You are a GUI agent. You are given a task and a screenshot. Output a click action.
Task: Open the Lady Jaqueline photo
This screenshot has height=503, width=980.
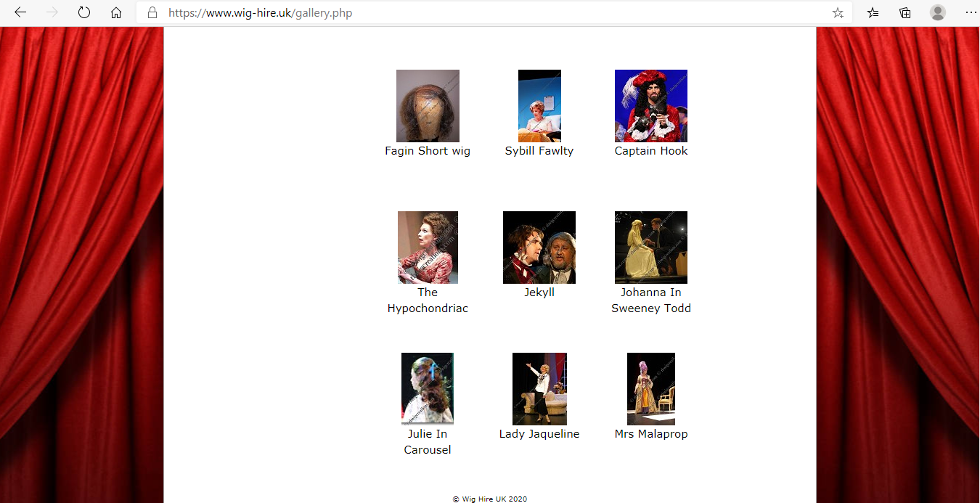[x=539, y=389]
